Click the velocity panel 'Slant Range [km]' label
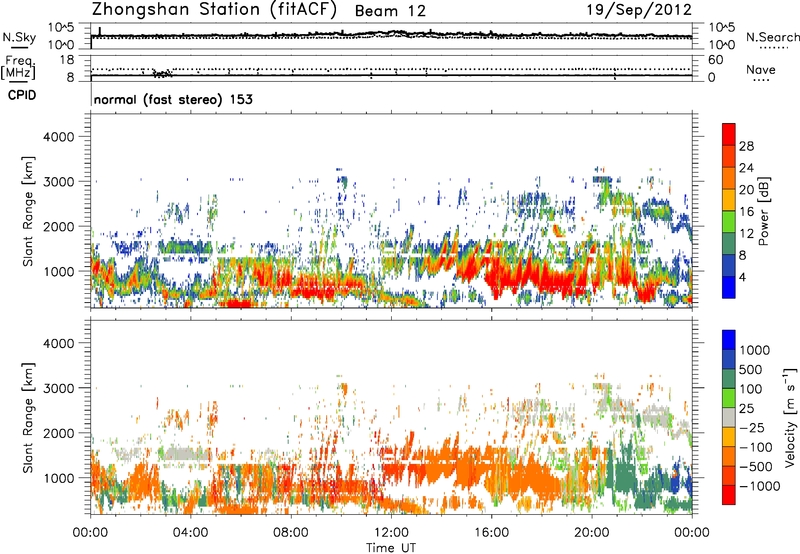 [x=28, y=418]
